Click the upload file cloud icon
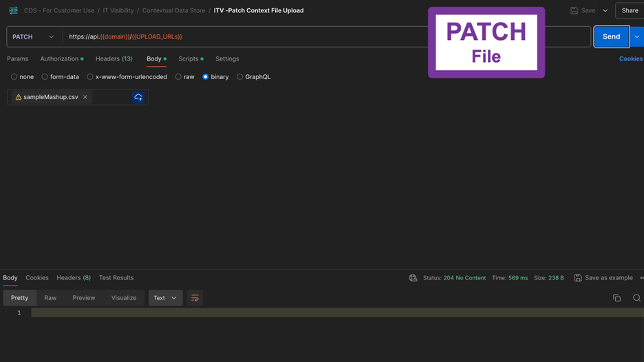Screen dimensions: 644x362 point(138,97)
